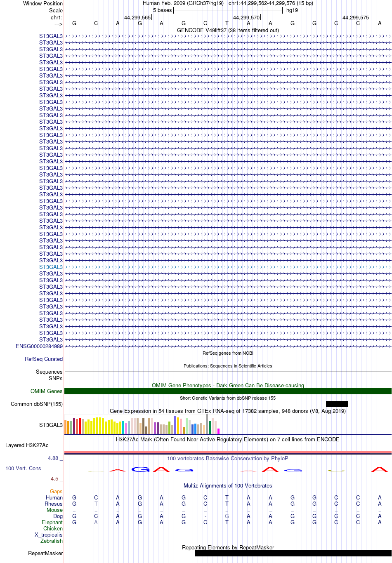The height and width of the screenshot is (563, 392).
Task: Click the GENCODE V49lift37 track title
Action: pos(228,30)
